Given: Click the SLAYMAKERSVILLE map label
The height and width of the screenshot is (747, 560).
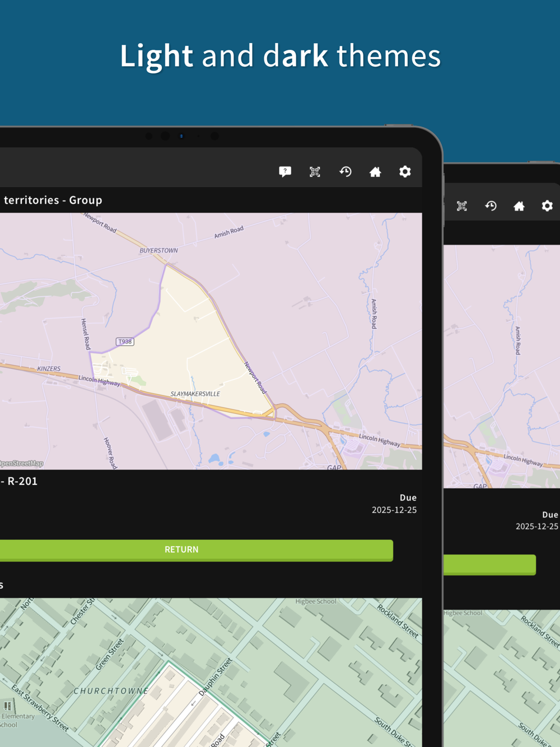Looking at the screenshot, I should 195,394.
